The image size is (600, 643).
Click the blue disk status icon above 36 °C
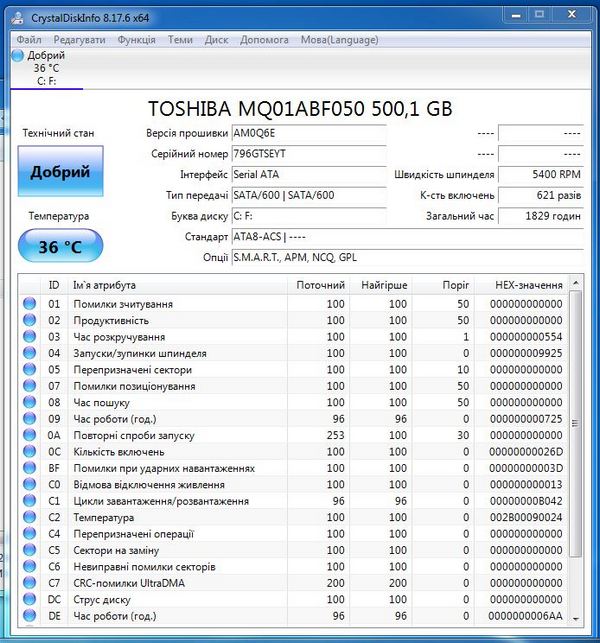[x=18, y=55]
